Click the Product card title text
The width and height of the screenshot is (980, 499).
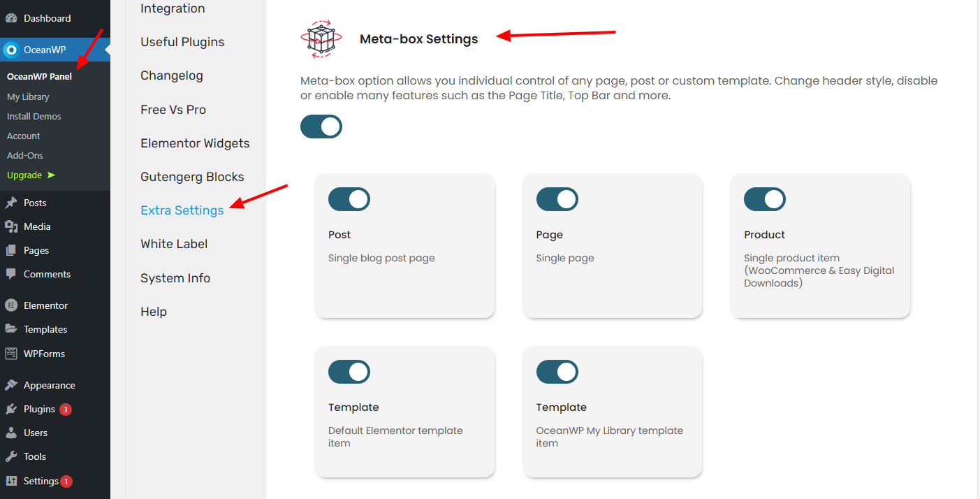tap(764, 235)
